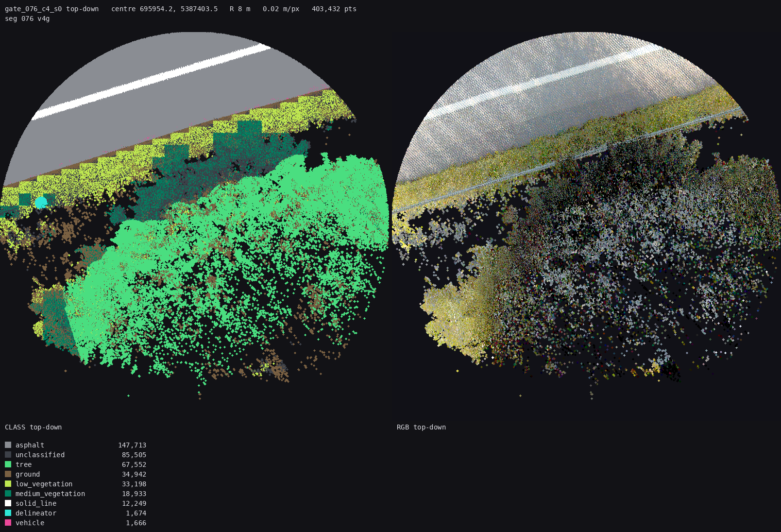Image resolution: width=781 pixels, height=532 pixels.
Task: Click the medium_vegetation dark green swatch
Action: coord(8,494)
